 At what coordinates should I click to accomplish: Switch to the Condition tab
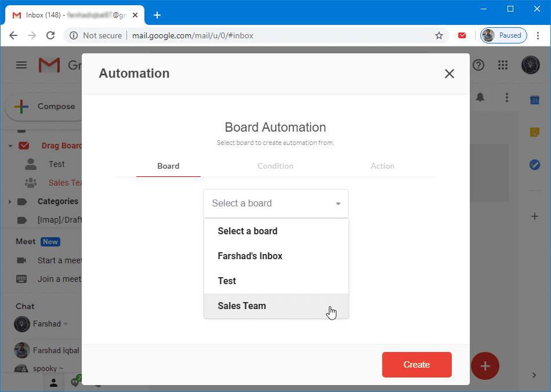(275, 166)
